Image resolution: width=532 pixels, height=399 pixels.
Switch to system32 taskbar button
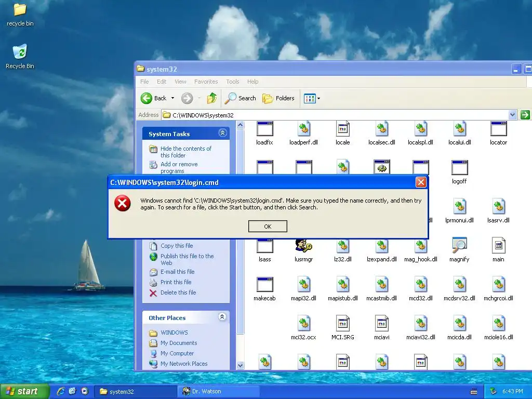(135, 392)
